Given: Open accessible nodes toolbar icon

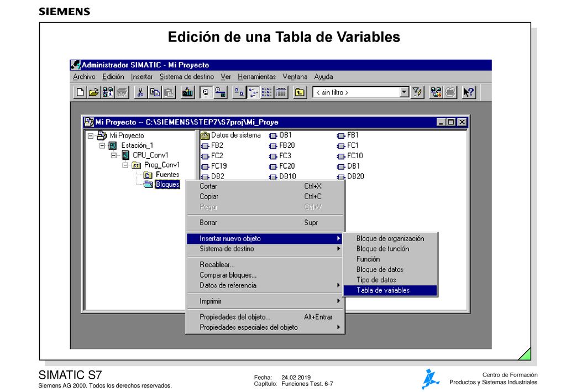Looking at the screenshot, I should click(x=108, y=92).
